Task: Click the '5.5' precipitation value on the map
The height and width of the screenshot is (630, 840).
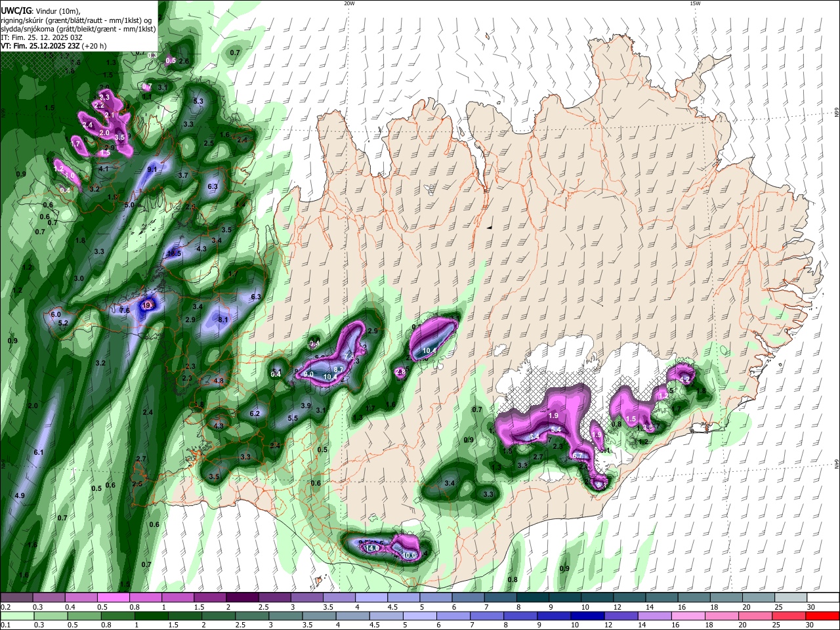Action: coord(293,418)
